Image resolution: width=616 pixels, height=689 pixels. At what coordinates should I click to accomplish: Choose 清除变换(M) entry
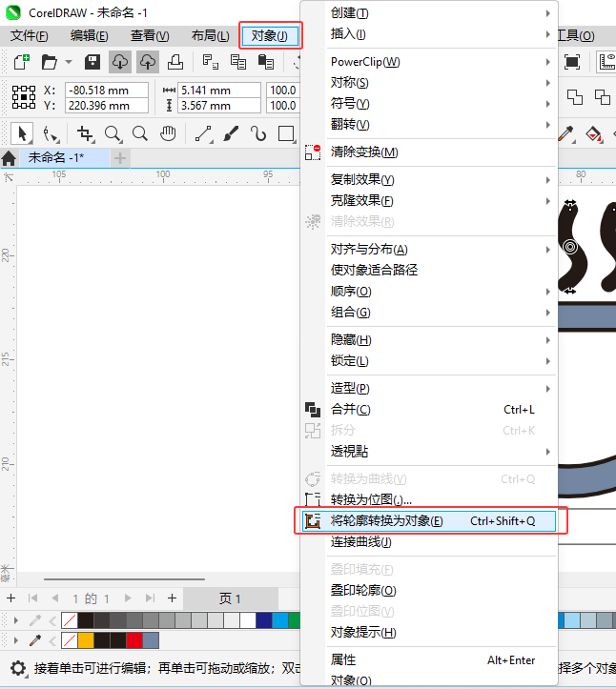point(429,152)
